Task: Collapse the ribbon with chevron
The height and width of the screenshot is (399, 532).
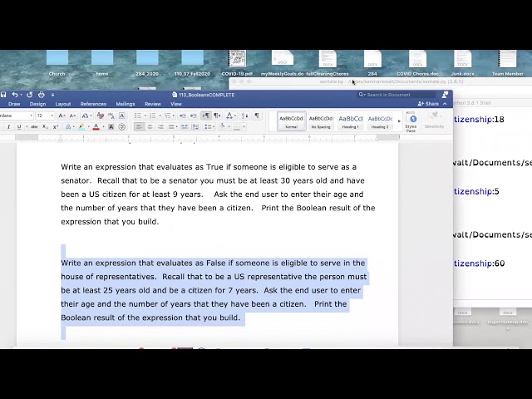Action: pos(446,104)
